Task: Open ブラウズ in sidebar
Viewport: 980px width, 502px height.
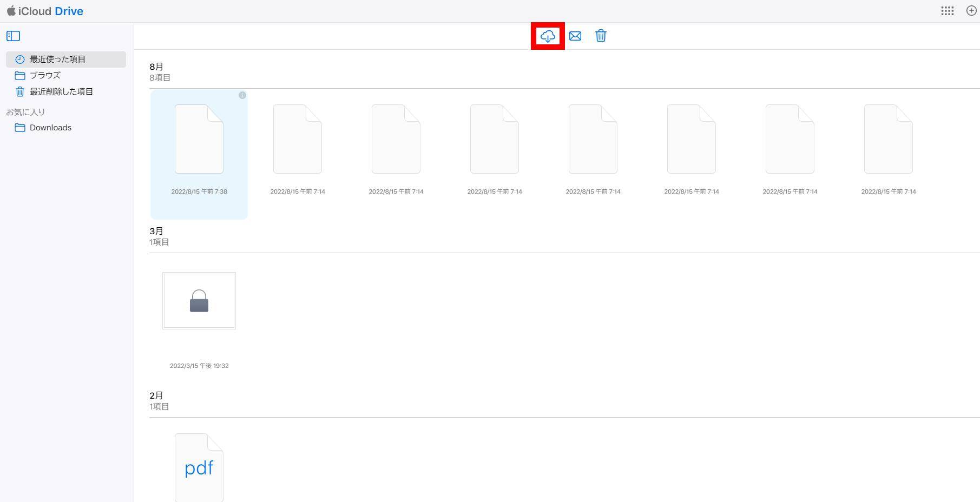Action: point(66,76)
